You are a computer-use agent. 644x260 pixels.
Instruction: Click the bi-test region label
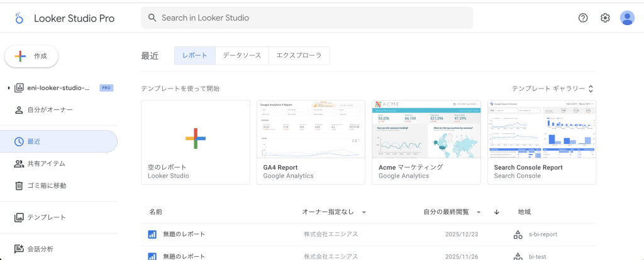(538, 257)
